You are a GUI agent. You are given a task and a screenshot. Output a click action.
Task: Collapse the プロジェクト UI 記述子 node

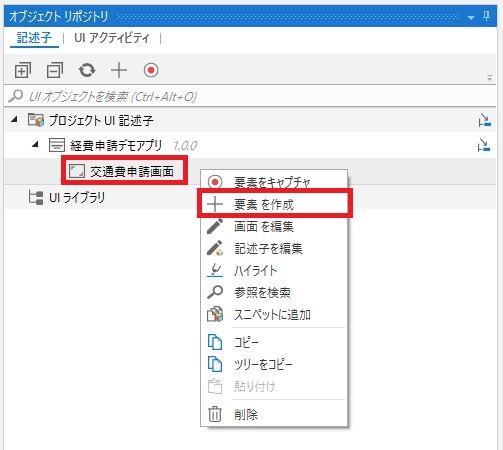pos(14,119)
